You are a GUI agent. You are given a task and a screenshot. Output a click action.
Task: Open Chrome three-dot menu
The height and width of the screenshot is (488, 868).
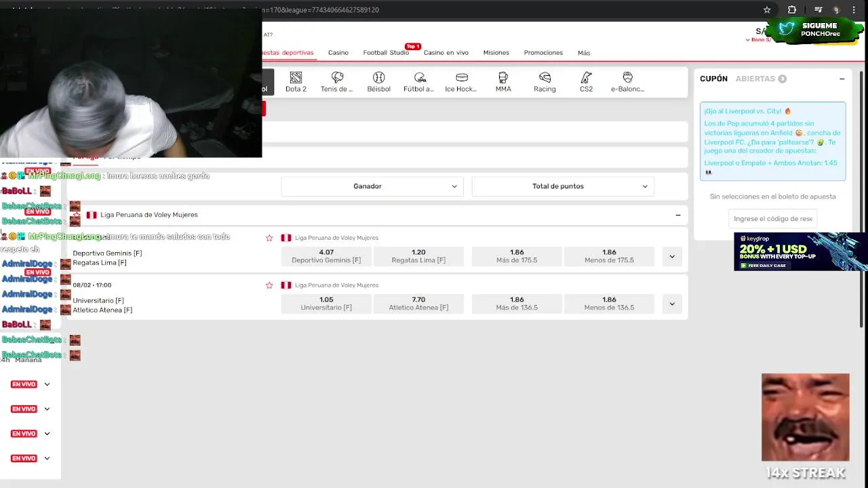point(854,10)
